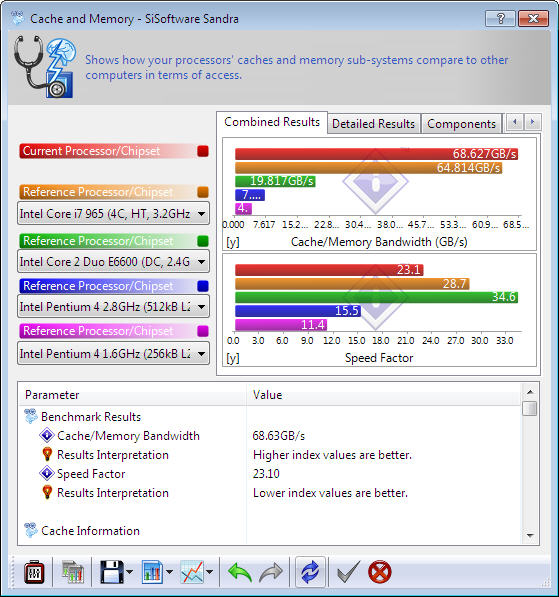Click the red 23.1 speed factor bar
This screenshot has width=559, height=597.
coord(329,270)
